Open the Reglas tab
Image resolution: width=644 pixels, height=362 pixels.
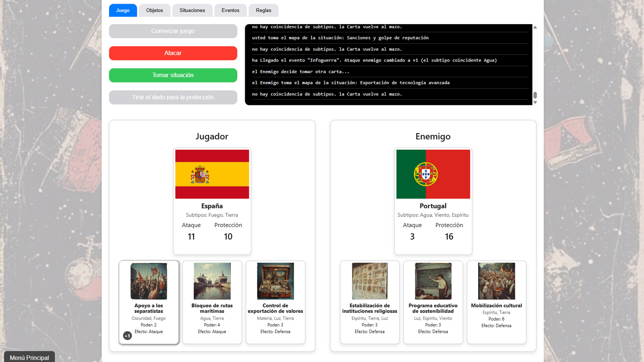263,10
